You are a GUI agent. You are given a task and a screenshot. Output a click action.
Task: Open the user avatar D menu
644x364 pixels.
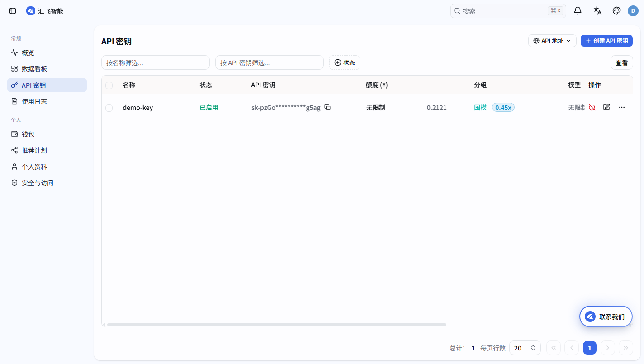click(633, 11)
